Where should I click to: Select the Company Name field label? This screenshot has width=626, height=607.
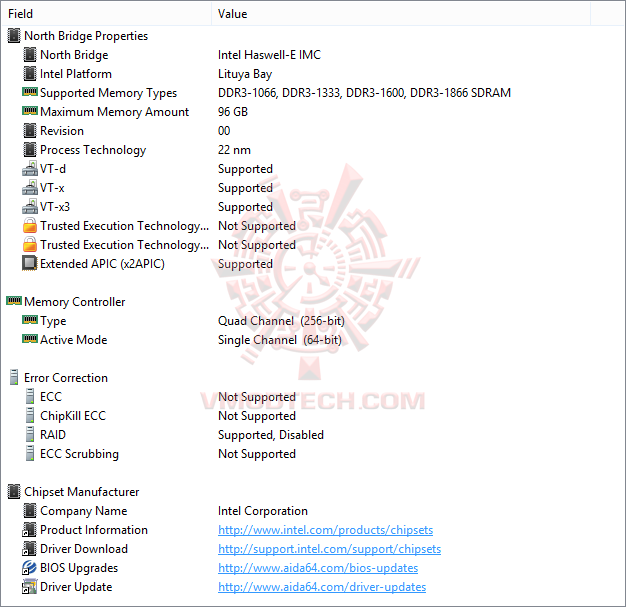83,511
